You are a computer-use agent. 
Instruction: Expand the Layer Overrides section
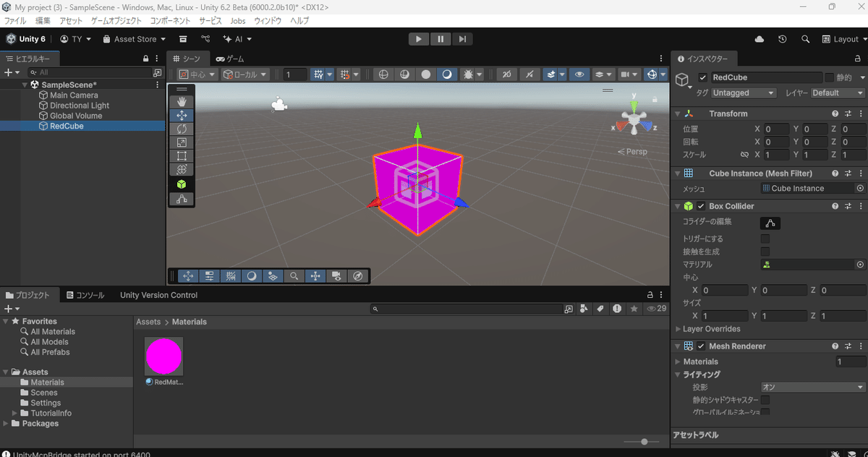678,329
